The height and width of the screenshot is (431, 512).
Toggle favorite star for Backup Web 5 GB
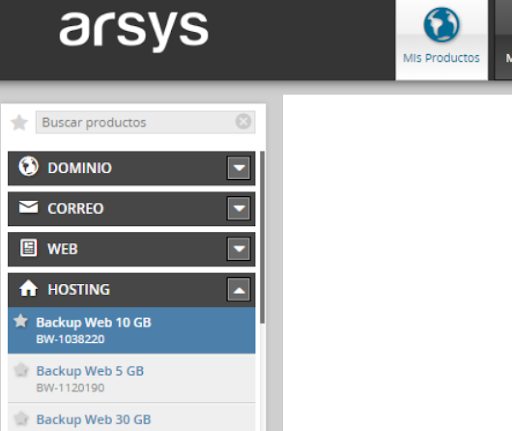(x=21, y=370)
